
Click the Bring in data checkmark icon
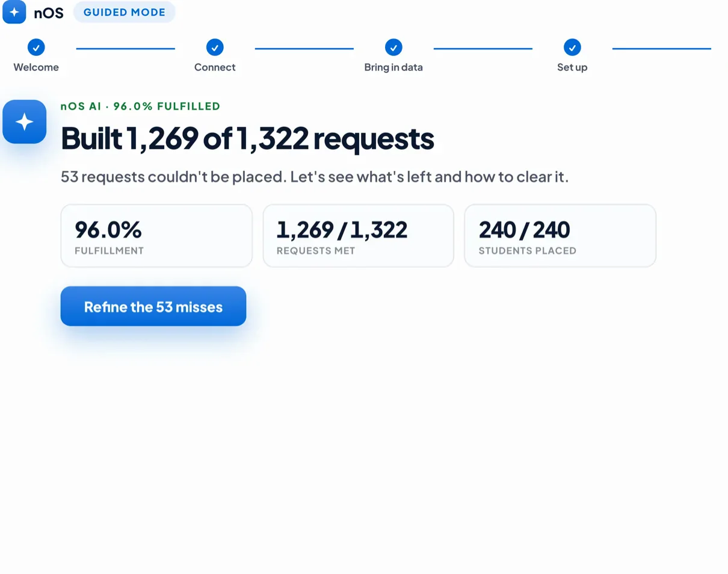coord(393,47)
